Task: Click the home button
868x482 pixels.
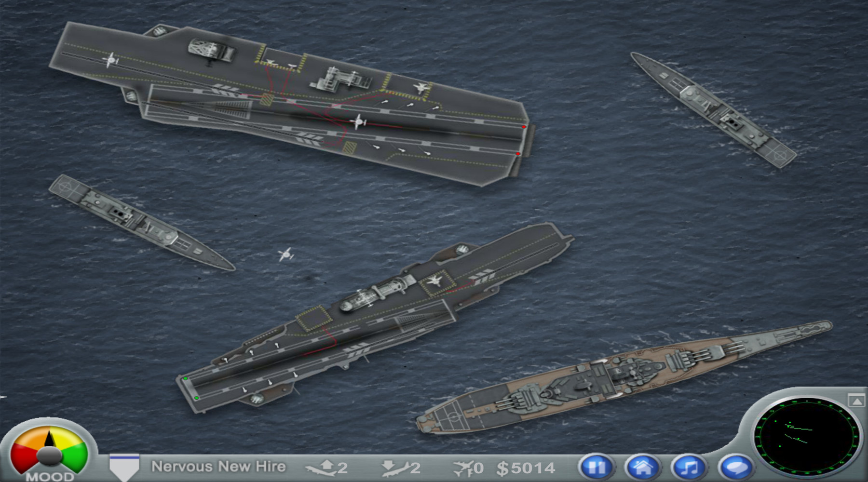Action: (x=643, y=468)
